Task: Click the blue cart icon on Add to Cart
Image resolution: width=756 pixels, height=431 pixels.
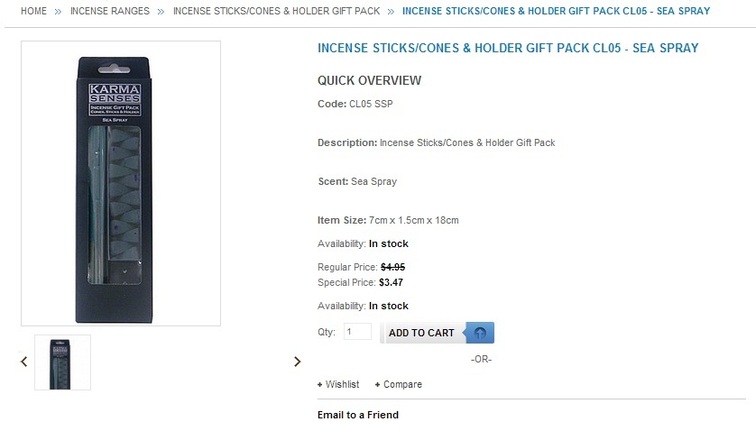Action: (480, 333)
